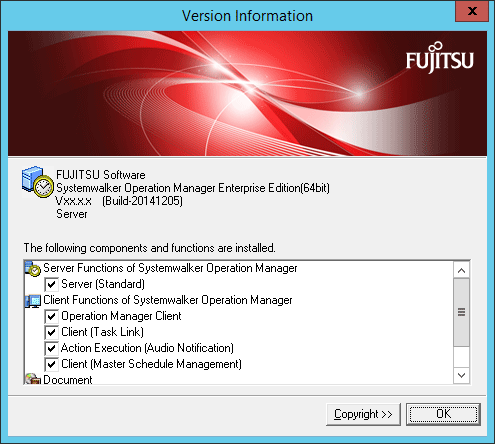Select the Operation Manager Client entry text

click(x=121, y=316)
